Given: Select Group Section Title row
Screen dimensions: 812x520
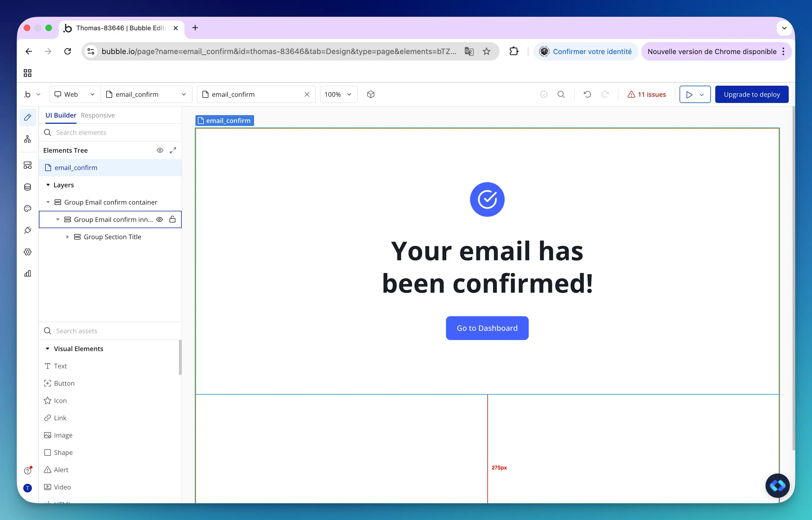Looking at the screenshot, I should tap(110, 237).
